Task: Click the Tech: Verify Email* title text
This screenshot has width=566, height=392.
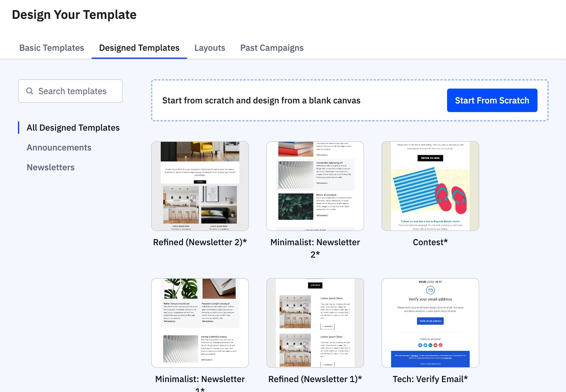Action: (x=429, y=379)
